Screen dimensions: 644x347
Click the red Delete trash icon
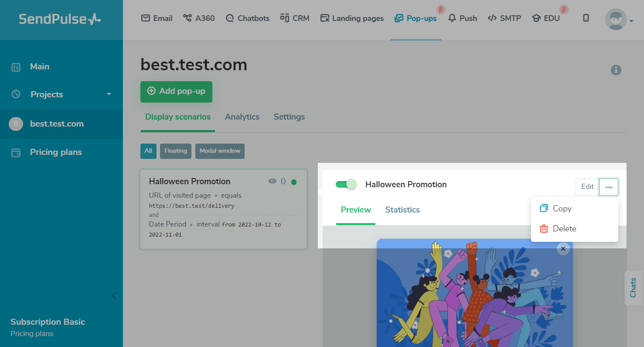click(x=544, y=229)
